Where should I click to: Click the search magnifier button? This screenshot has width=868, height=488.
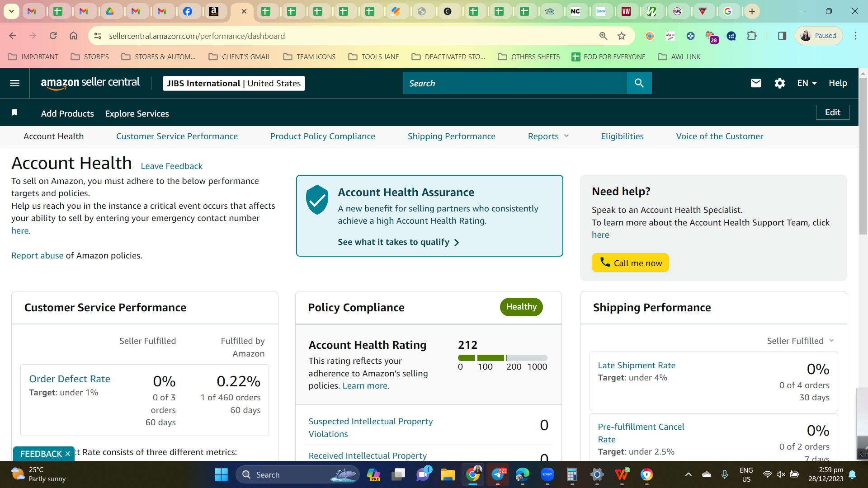(639, 83)
